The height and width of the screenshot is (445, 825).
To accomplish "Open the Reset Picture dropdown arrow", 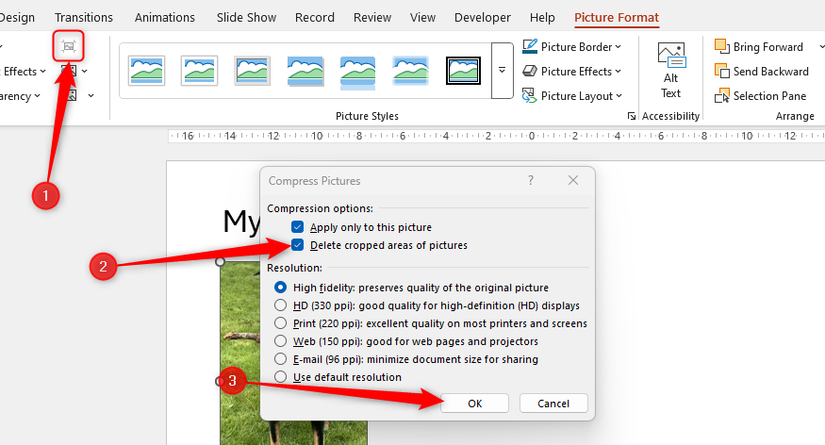I will (x=91, y=96).
